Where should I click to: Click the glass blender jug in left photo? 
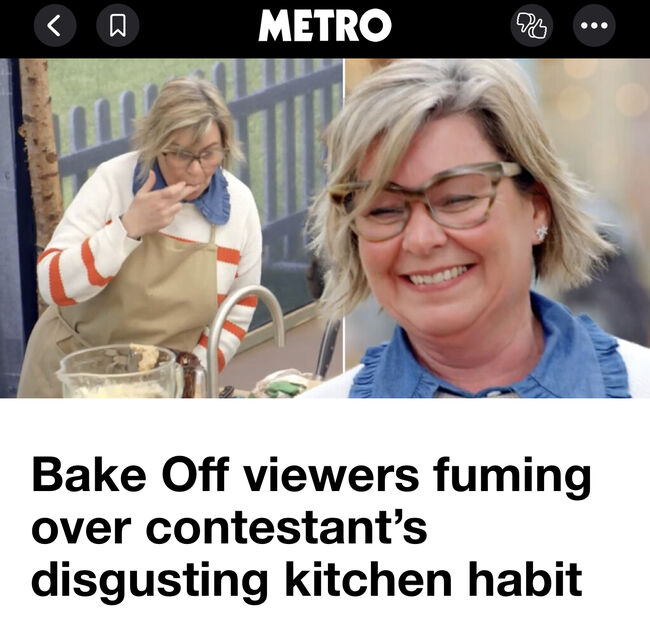(120, 372)
